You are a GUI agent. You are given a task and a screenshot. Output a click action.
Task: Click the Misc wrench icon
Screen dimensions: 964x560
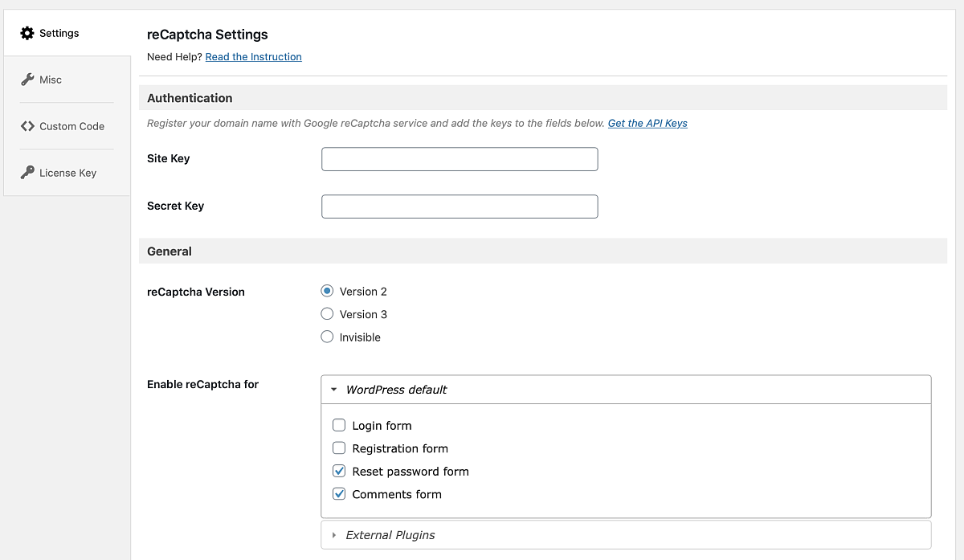[x=27, y=80]
